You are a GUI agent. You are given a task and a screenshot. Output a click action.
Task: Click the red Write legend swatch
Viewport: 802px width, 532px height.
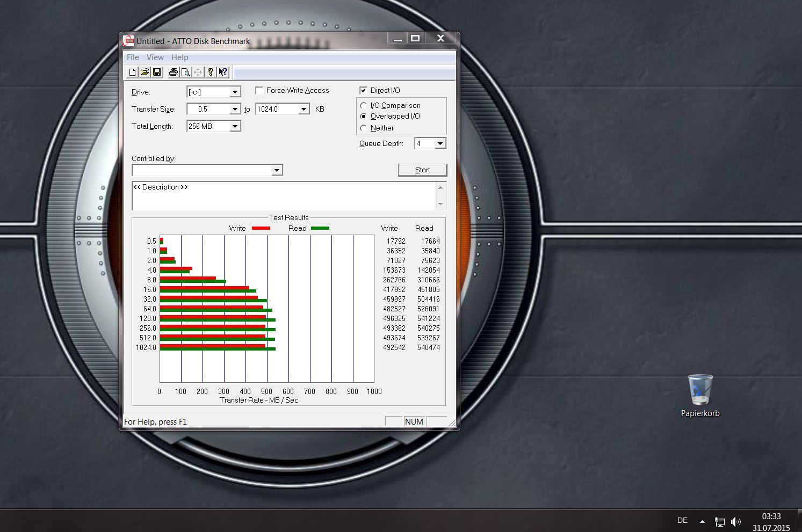(x=261, y=228)
